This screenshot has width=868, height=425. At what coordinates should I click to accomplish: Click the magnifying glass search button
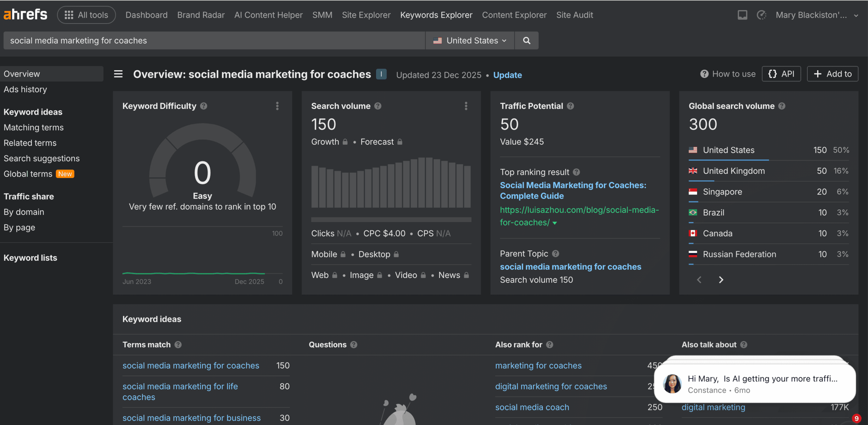pos(526,40)
